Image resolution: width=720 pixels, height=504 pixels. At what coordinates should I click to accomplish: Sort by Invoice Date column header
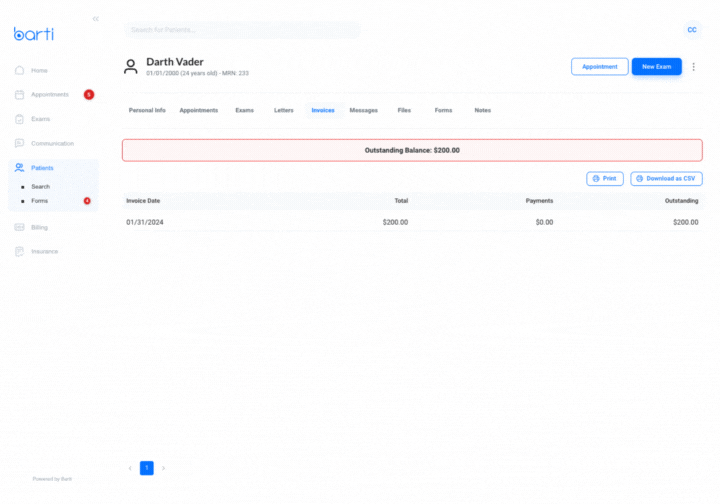point(143,201)
